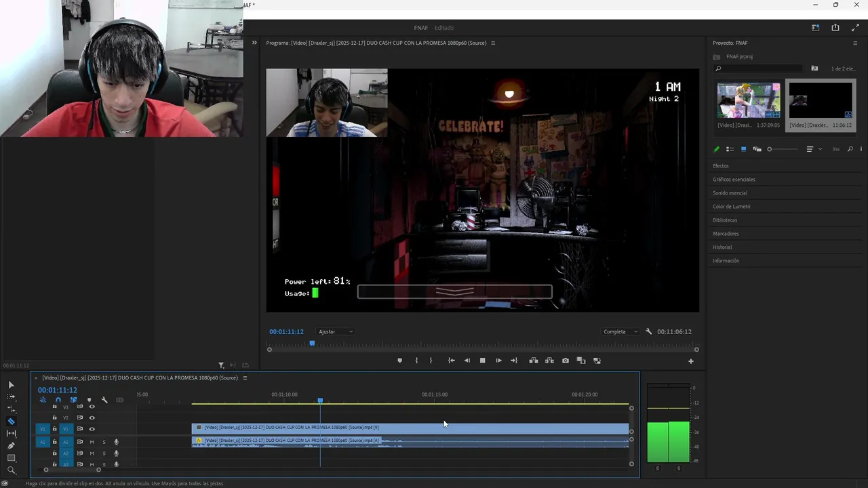Expand panels with double chevron
The image size is (868, 488).
254,43
